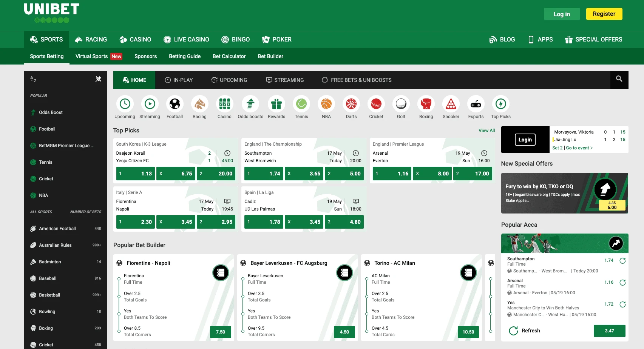Select West Bromwich win odds 5.00
Viewport: 644px width, 349px height.
pos(344,174)
